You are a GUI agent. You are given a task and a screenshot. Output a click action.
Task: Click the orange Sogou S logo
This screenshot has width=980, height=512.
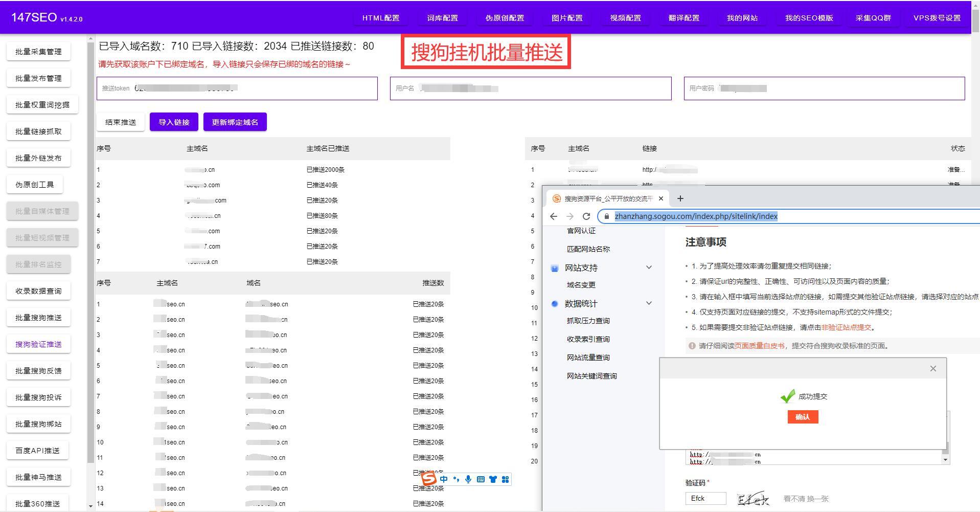[428, 479]
